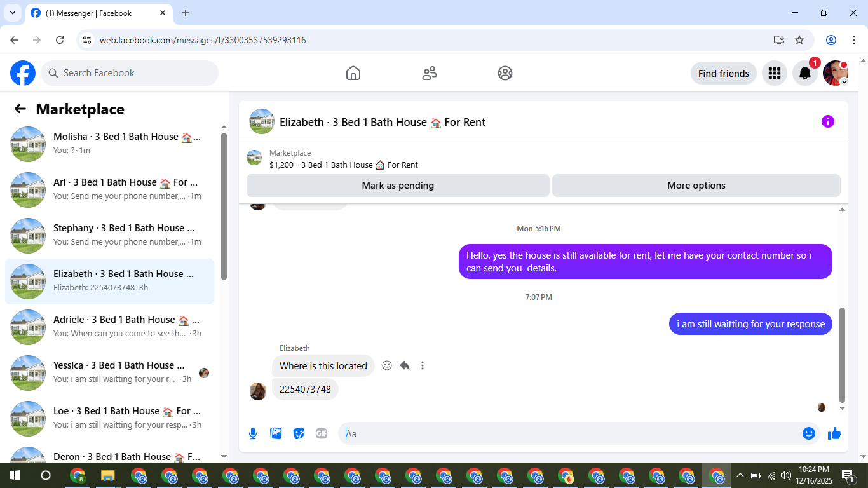
Task: Click Elizabeth chat header title
Action: click(382, 122)
